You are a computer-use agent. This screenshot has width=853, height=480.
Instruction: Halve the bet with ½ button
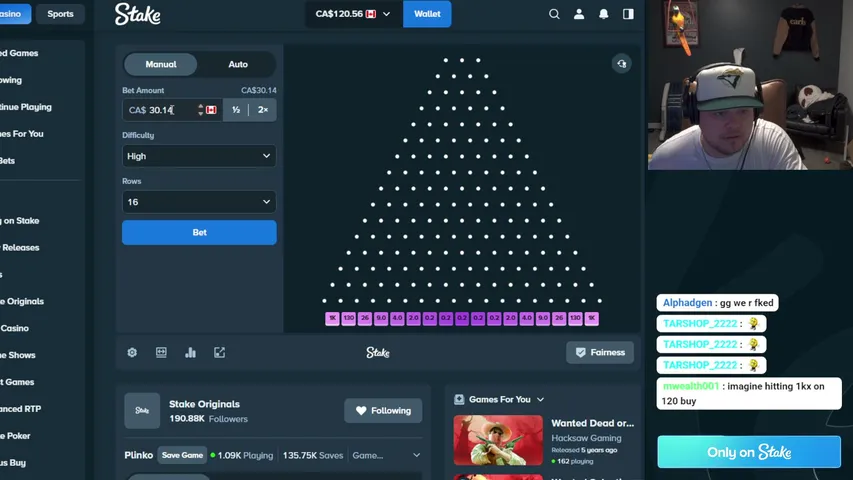(x=236, y=110)
